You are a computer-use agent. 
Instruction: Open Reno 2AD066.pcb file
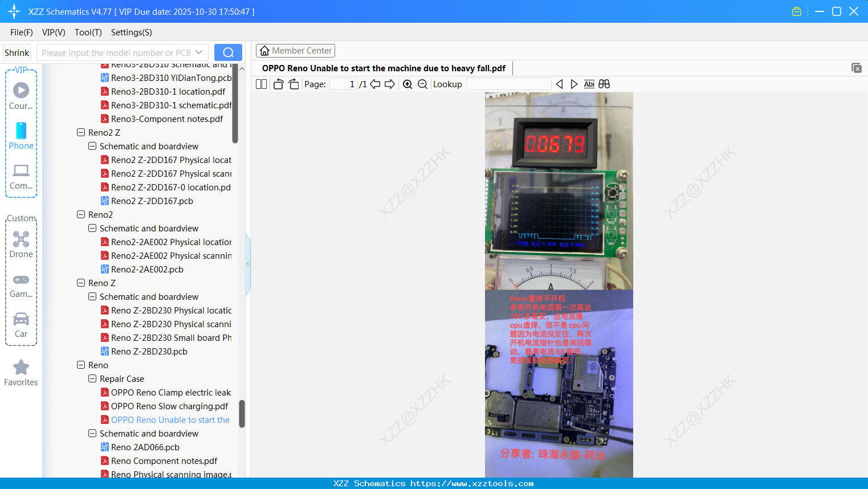[x=140, y=447]
